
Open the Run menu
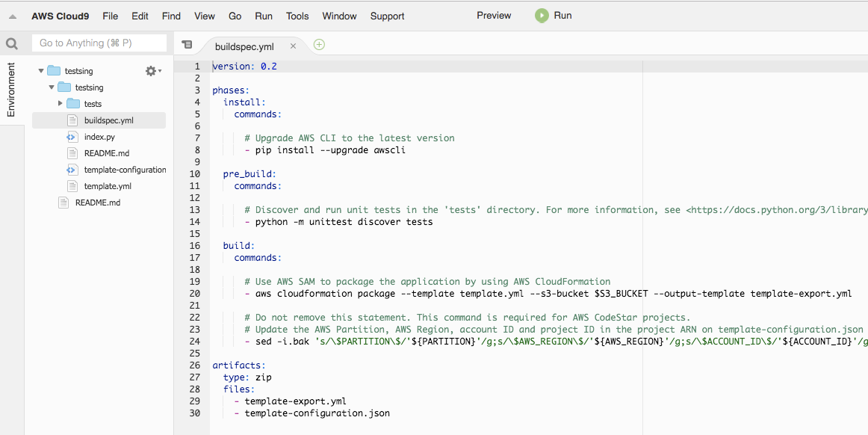pyautogui.click(x=264, y=16)
